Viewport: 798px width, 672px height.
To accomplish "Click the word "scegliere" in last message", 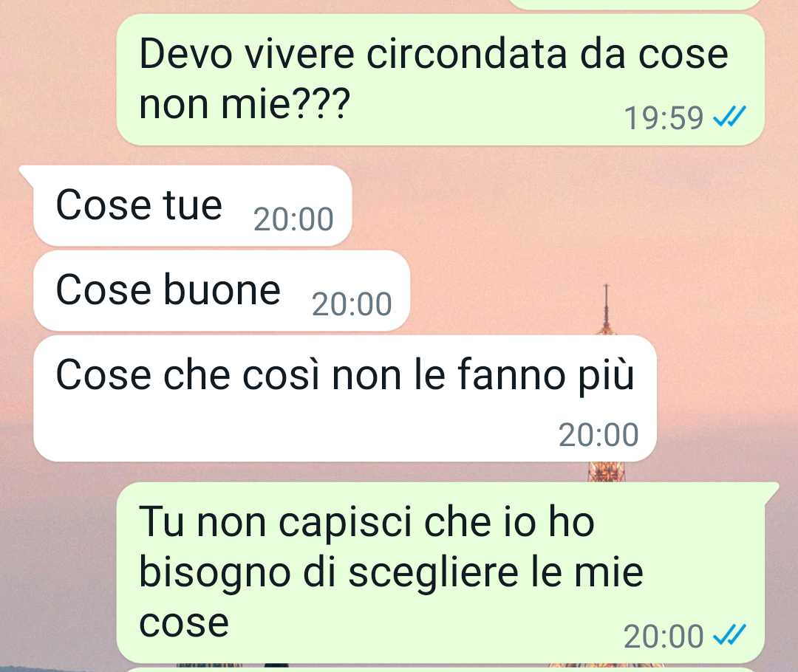I will [x=434, y=575].
